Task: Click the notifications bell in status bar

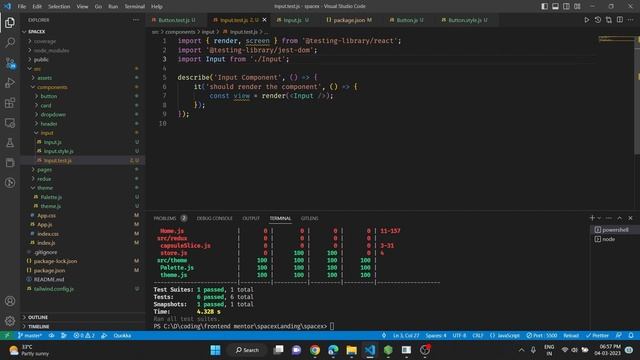Action: click(x=631, y=336)
